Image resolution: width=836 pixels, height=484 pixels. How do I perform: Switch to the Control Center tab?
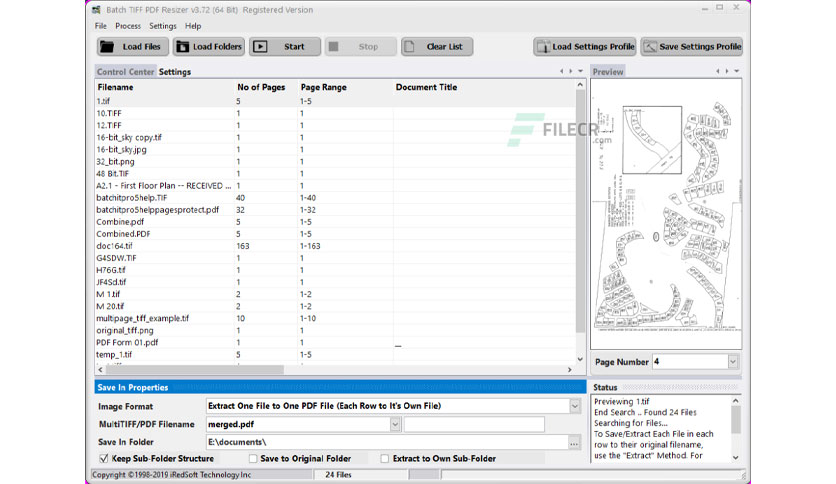click(125, 71)
